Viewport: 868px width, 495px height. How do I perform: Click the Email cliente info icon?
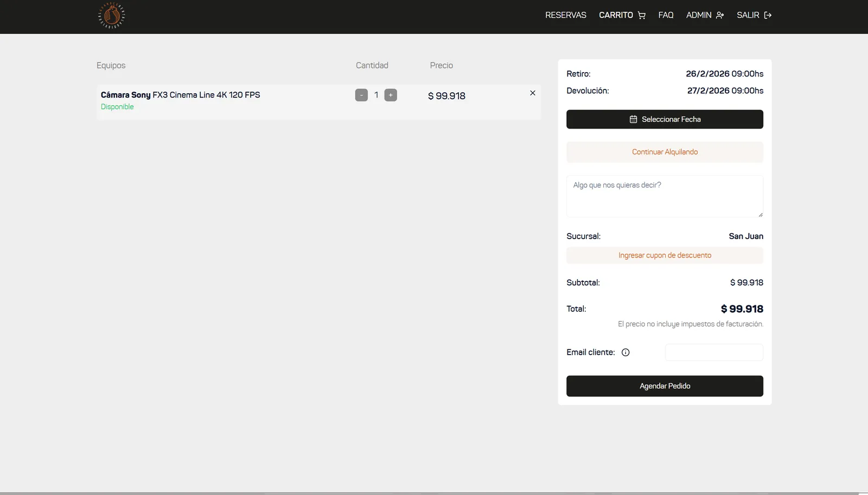point(626,352)
